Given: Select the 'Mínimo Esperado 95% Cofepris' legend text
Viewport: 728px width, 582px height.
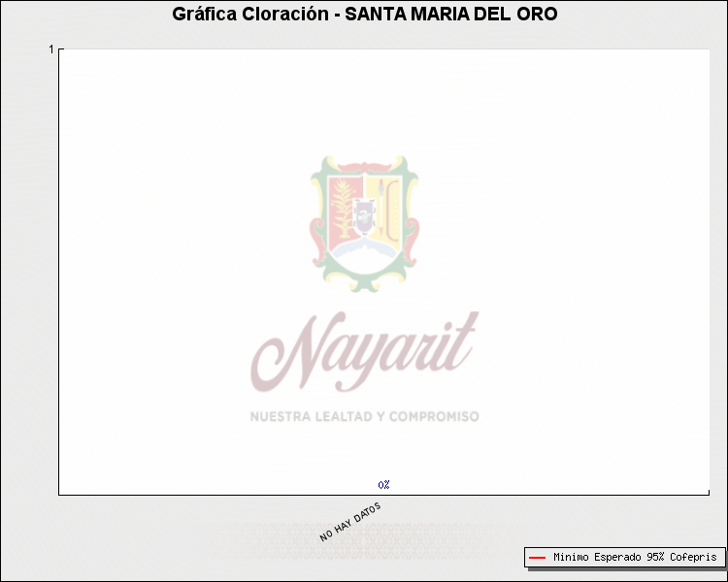Looking at the screenshot, I should (x=634, y=558).
